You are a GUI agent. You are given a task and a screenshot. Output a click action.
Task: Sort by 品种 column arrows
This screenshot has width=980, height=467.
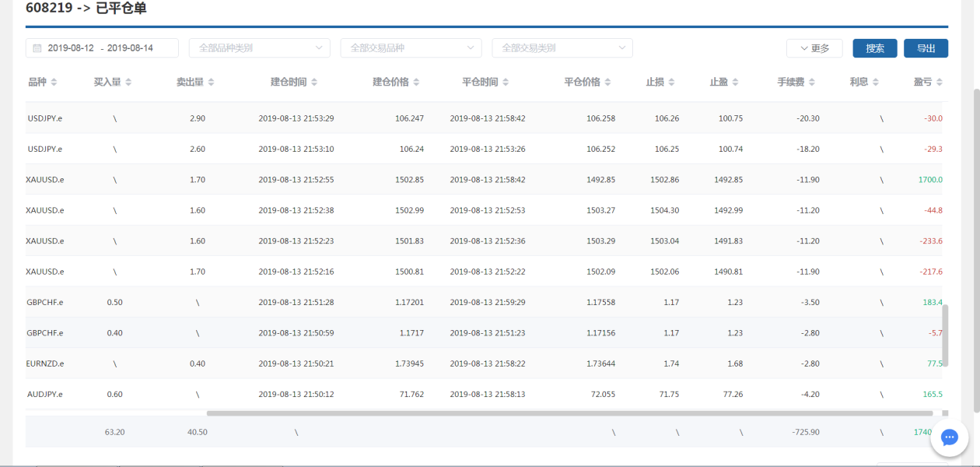pyautogui.click(x=54, y=83)
